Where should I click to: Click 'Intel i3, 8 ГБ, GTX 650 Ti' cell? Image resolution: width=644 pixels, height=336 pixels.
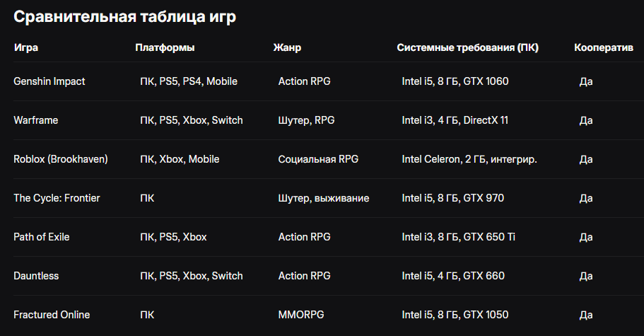pos(458,237)
